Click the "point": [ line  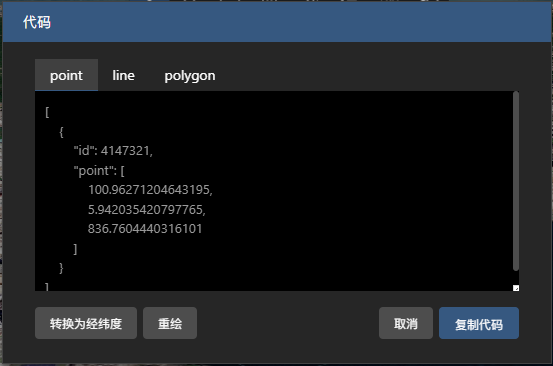pos(99,171)
